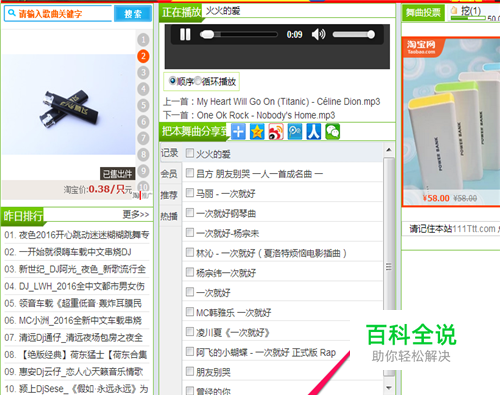Mute the player volume speaker icon
Image resolution: width=500 pixels, height=395 pixels.
[318, 34]
